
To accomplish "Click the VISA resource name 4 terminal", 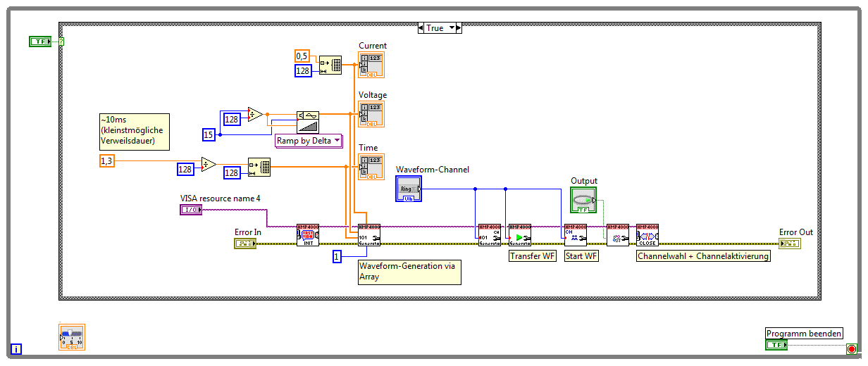I will click(x=191, y=210).
